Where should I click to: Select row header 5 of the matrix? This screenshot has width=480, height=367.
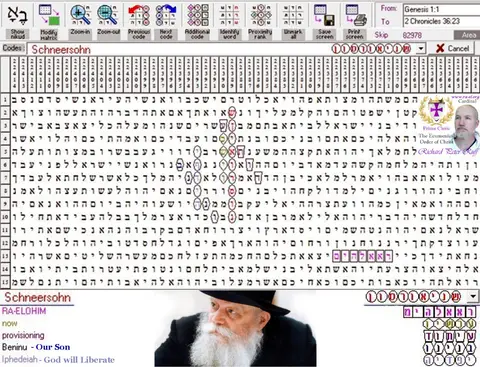[x=5, y=152]
